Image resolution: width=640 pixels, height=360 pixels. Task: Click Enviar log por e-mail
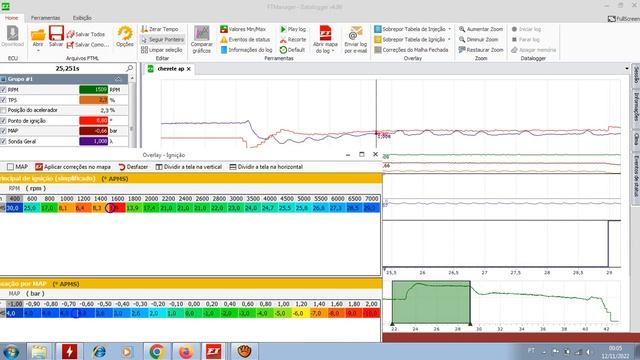click(356, 40)
